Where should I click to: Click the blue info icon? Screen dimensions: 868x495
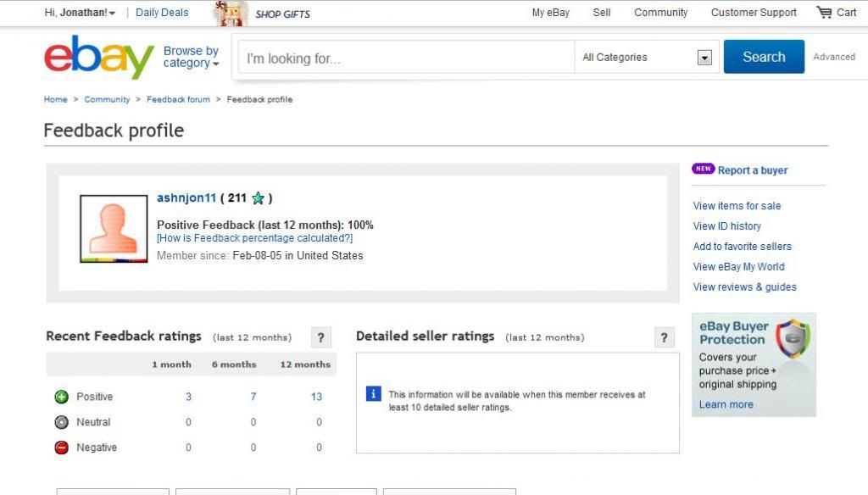click(x=374, y=393)
